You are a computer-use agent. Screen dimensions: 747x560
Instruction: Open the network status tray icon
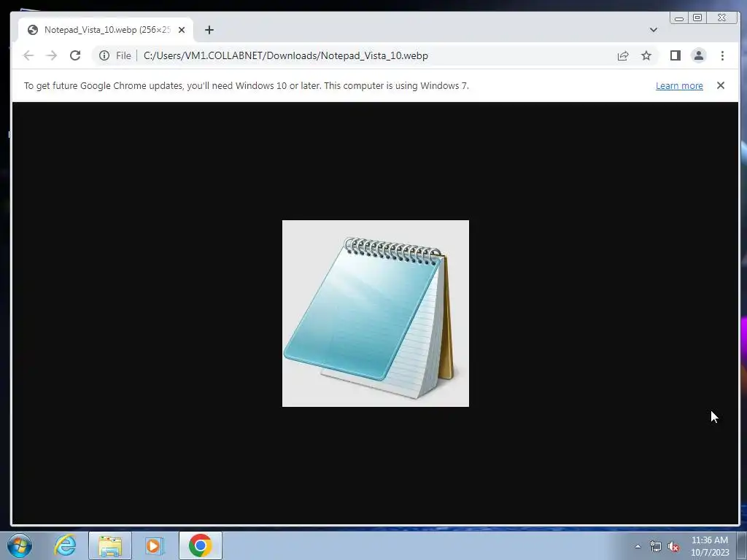click(x=656, y=546)
